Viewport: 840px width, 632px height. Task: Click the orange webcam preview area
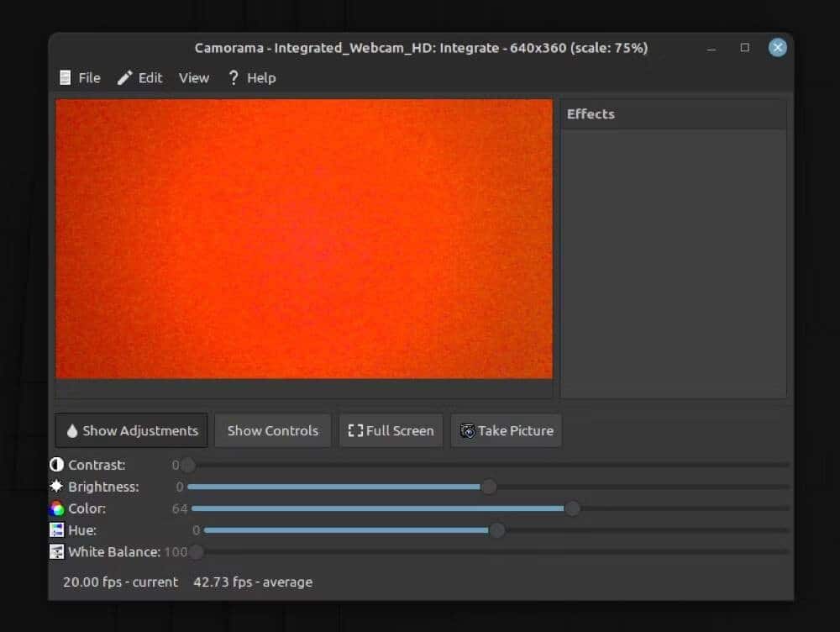[x=304, y=239]
